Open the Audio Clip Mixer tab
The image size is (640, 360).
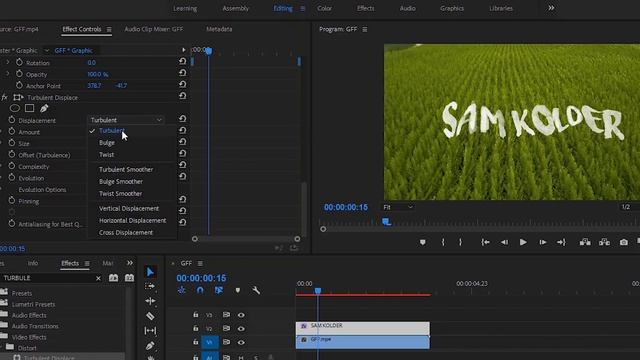pyautogui.click(x=153, y=29)
